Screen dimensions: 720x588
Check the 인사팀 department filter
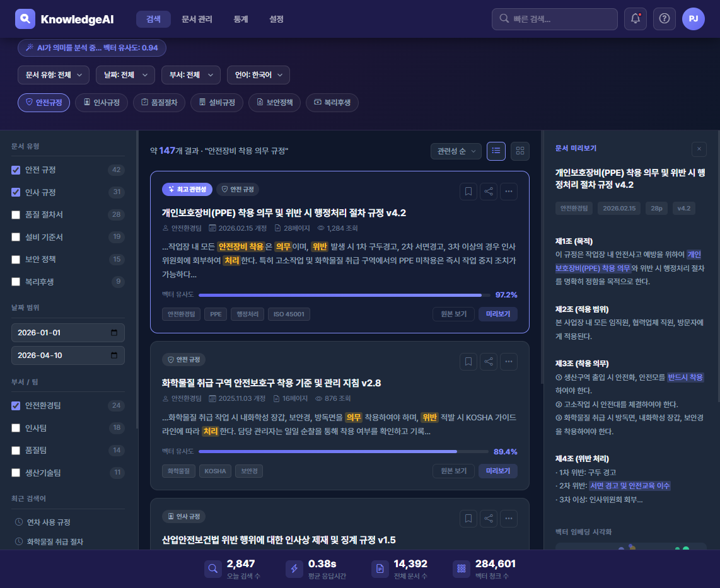[x=16, y=429]
